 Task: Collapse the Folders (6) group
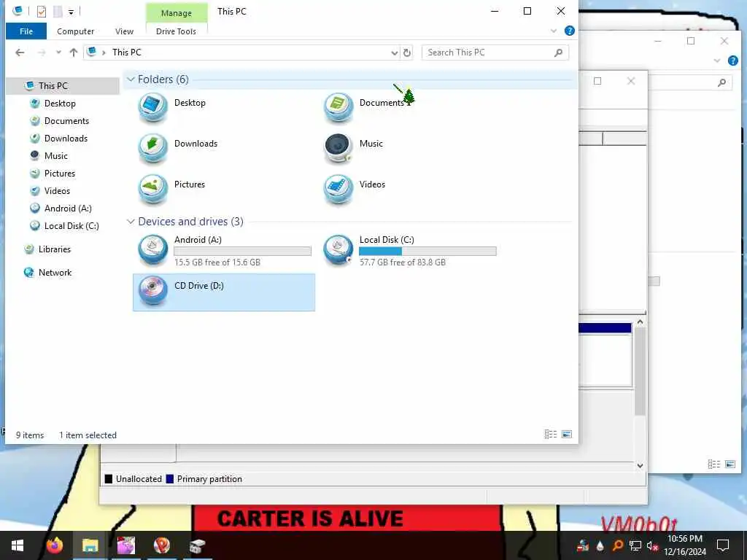131,79
